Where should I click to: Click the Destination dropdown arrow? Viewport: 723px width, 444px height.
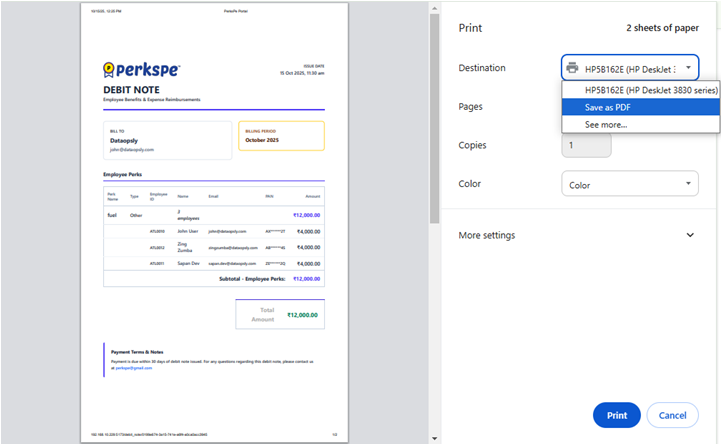(688, 68)
